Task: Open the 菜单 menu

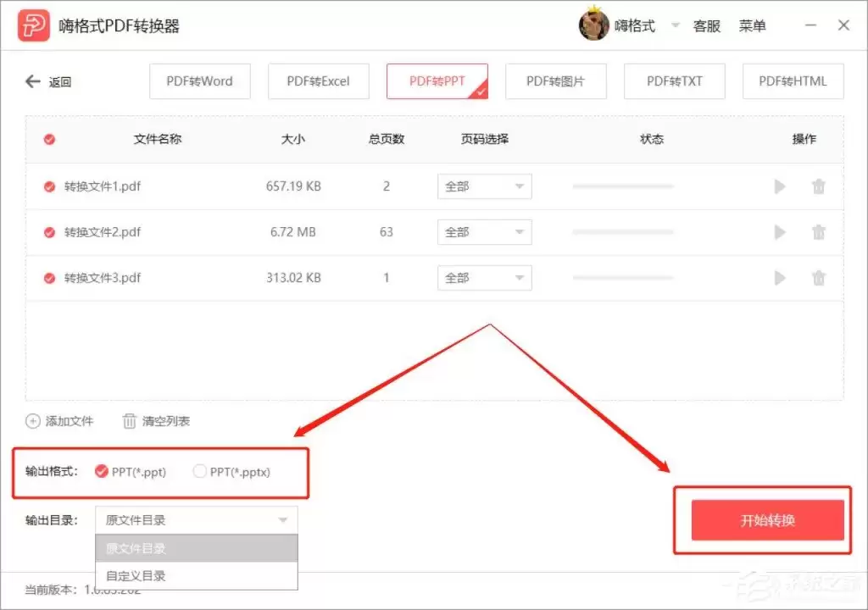Action: point(753,25)
